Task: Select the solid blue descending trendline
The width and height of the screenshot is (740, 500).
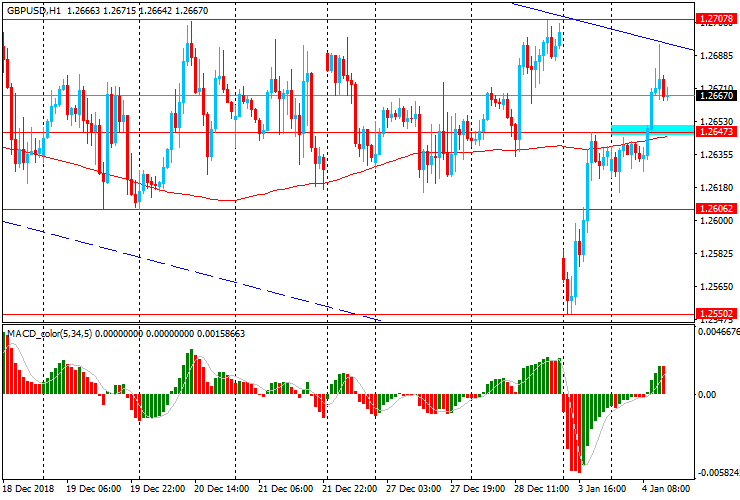Action: (x=600, y=26)
